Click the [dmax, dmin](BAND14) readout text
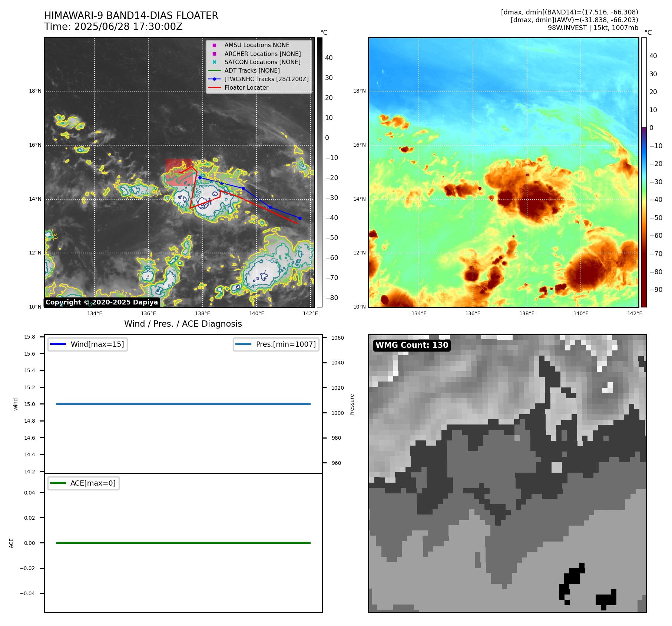 coord(569,12)
